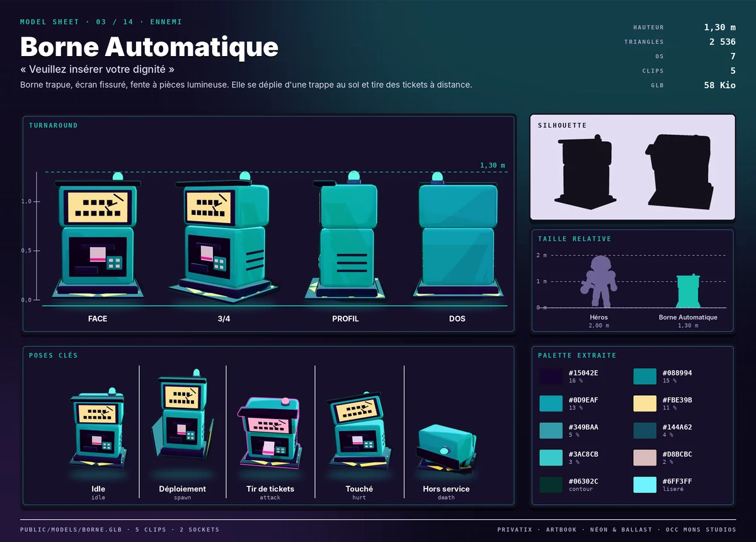Pick the #0D9EAF color swatch
756x542 pixels.
(551, 403)
